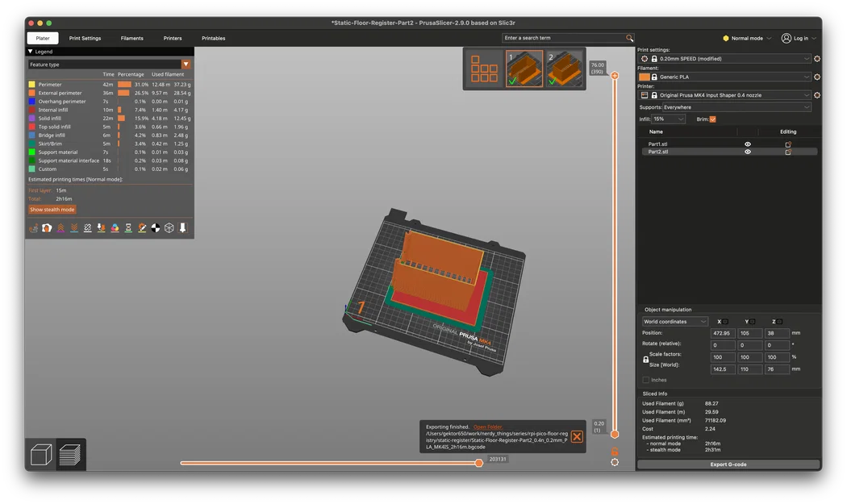Click Show stealth mode button
Viewport: 847px width, 504px height.
coord(52,210)
